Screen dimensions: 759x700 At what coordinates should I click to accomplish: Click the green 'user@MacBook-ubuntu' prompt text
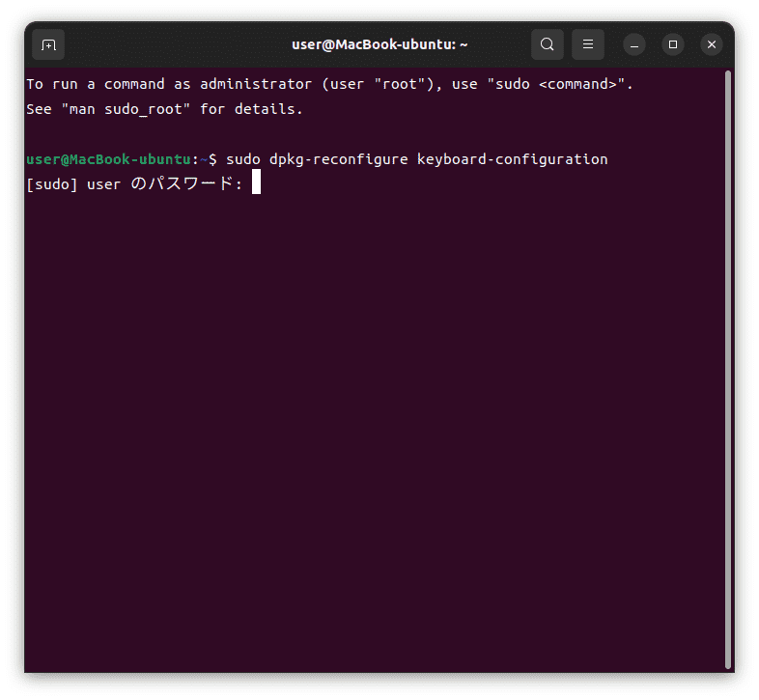tap(108, 159)
